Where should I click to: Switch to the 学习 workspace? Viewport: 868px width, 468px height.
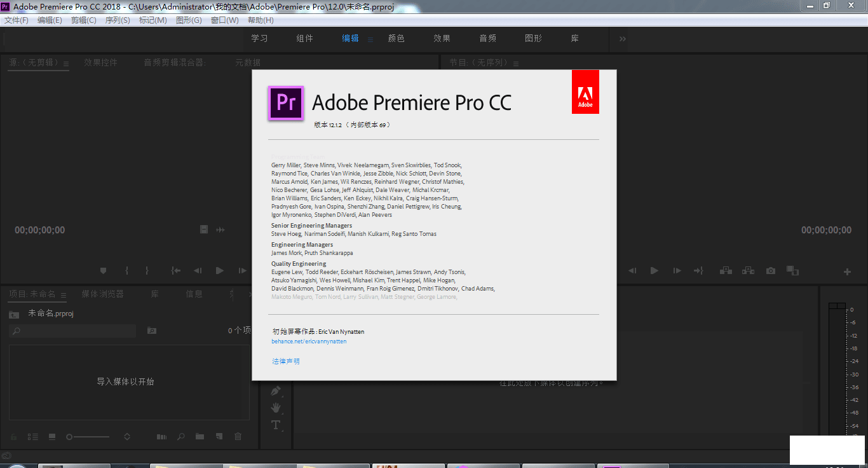point(259,39)
